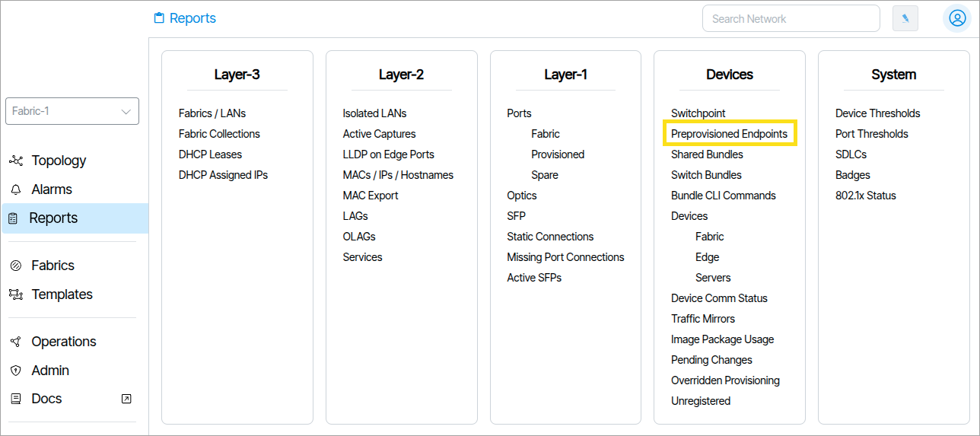Open the Docs sidebar menu item
The image size is (980, 436).
(x=46, y=399)
